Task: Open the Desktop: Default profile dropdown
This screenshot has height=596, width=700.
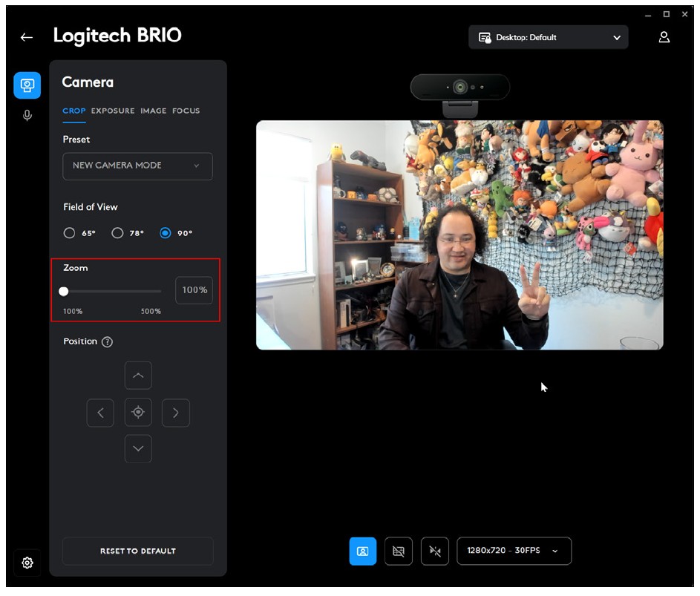Action: pyautogui.click(x=548, y=37)
